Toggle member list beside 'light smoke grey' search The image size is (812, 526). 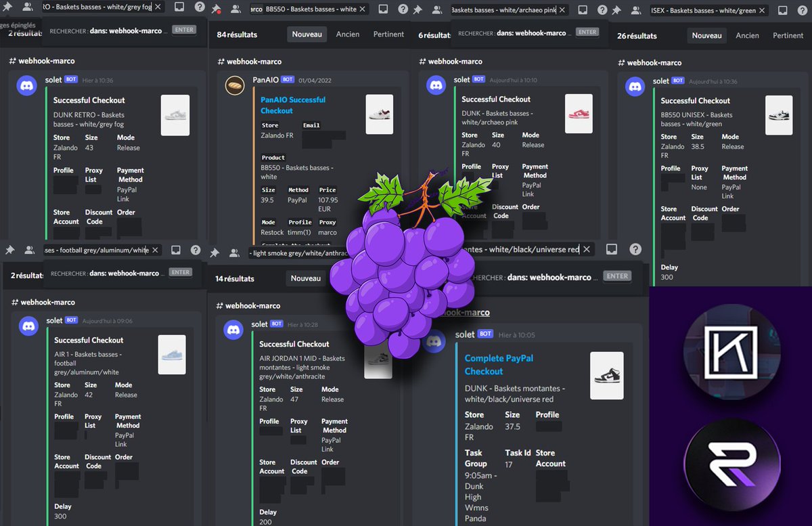pos(234,253)
